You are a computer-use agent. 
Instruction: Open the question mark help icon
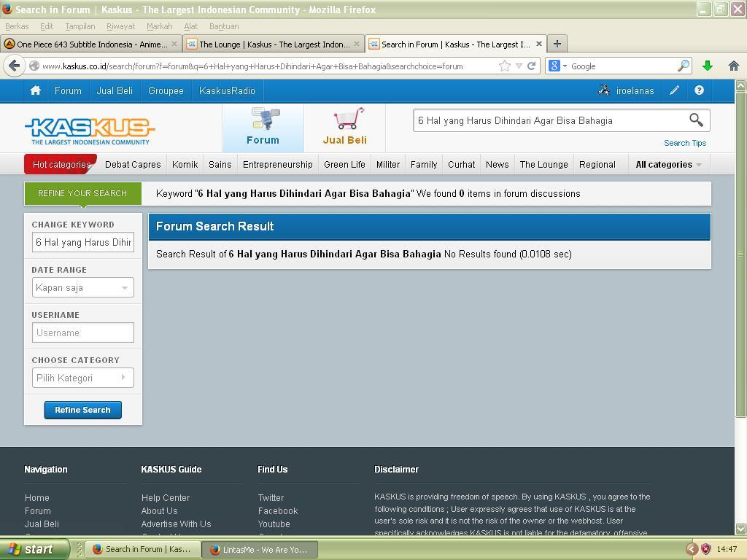[699, 90]
